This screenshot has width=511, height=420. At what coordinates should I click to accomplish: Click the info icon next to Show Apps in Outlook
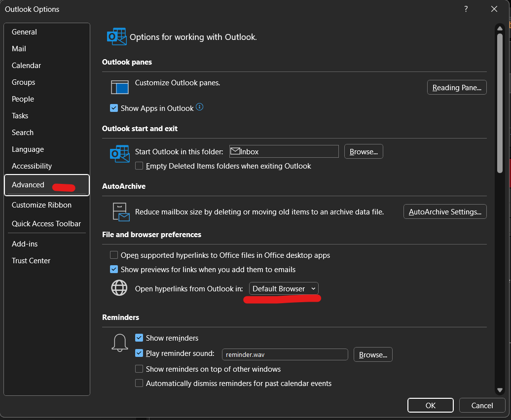coord(199,107)
